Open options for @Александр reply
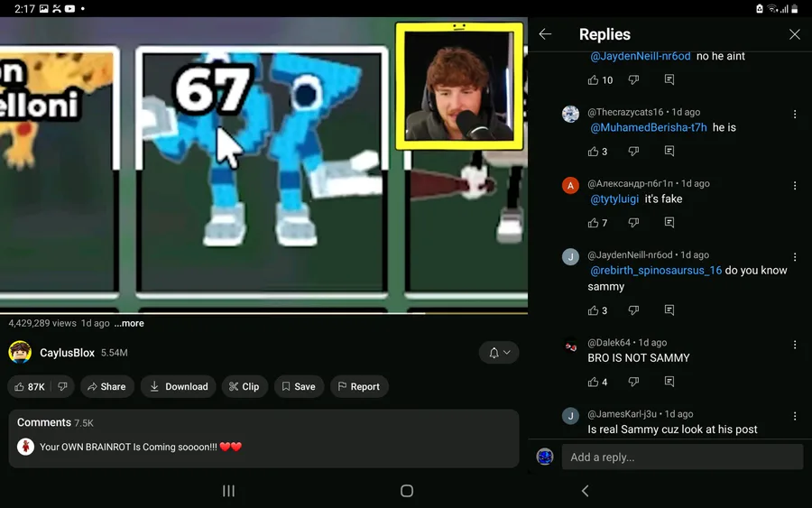The width and height of the screenshot is (812, 508). coord(795,185)
